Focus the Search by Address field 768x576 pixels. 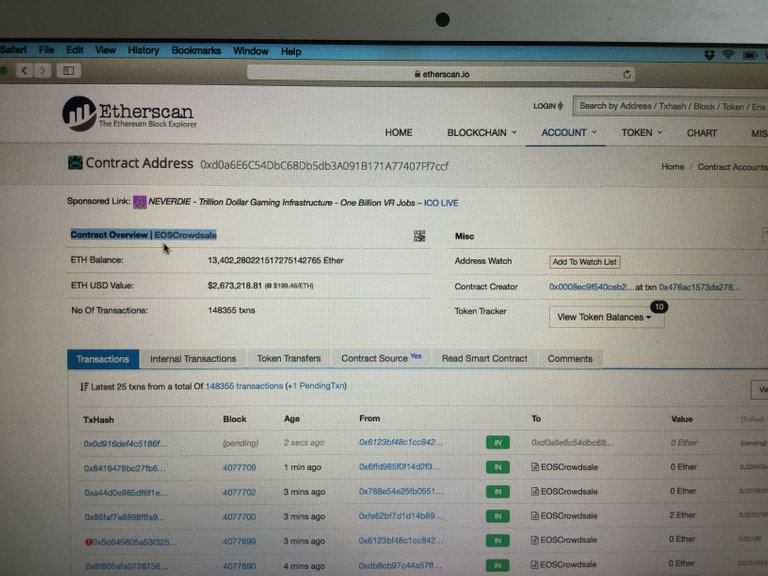point(670,106)
